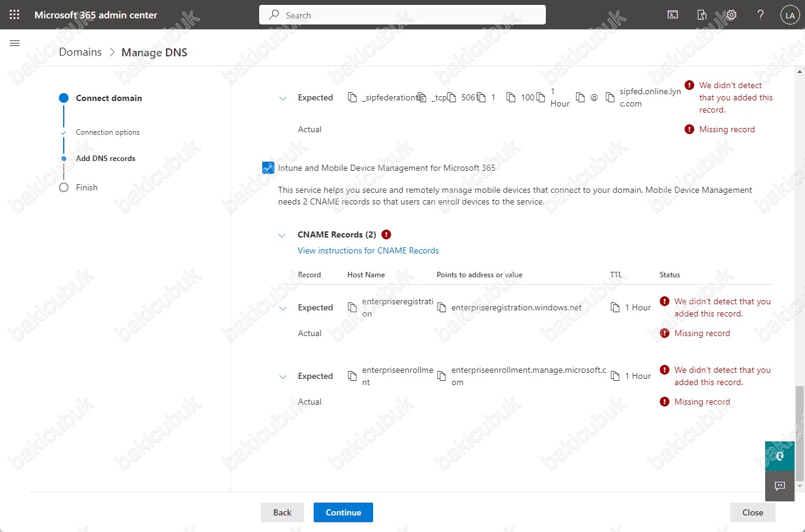Screen dimensions: 805x532
Task: Open the teal help headset widget
Action: [x=780, y=456]
